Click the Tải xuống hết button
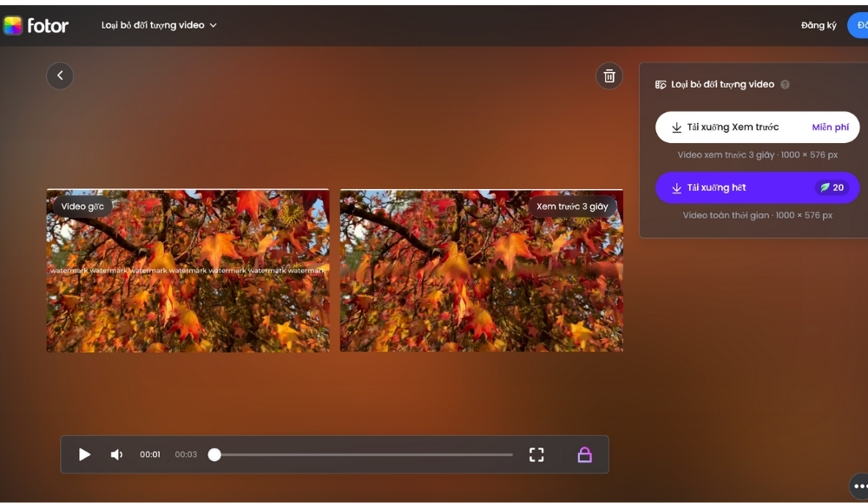868x503 pixels. coord(716,187)
